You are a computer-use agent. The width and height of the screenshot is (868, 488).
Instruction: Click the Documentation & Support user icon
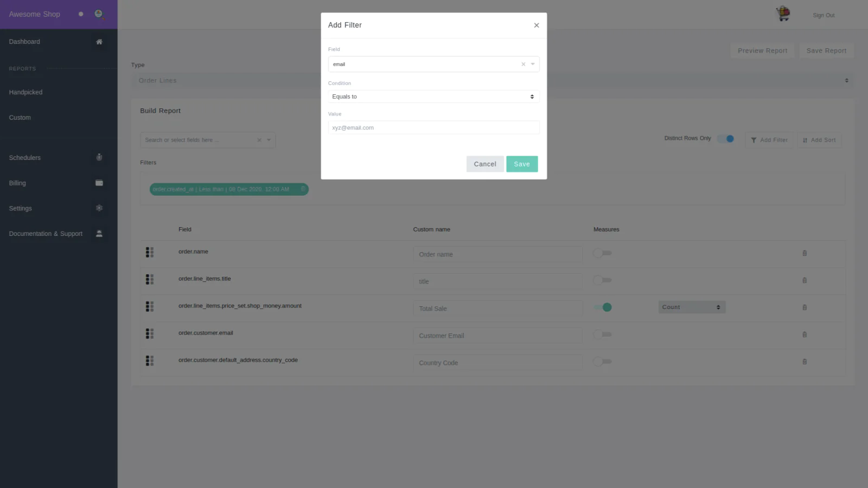click(x=99, y=234)
